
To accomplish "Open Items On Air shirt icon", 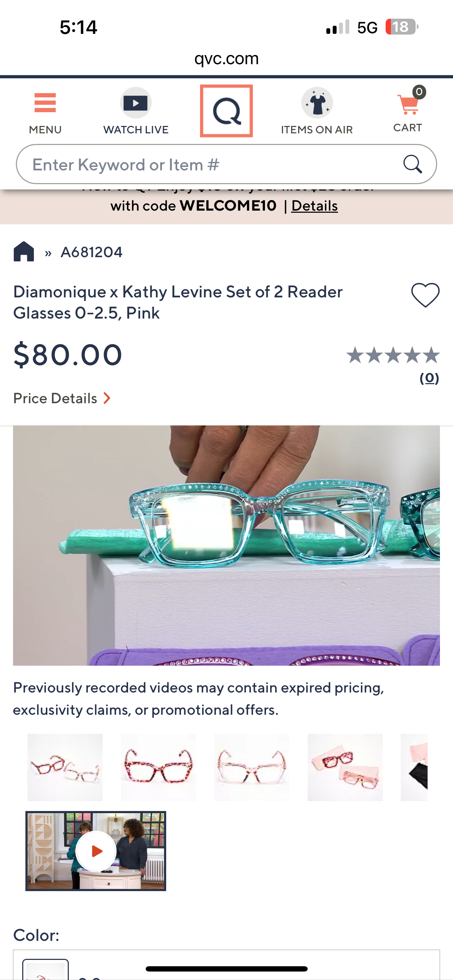I will (317, 103).
